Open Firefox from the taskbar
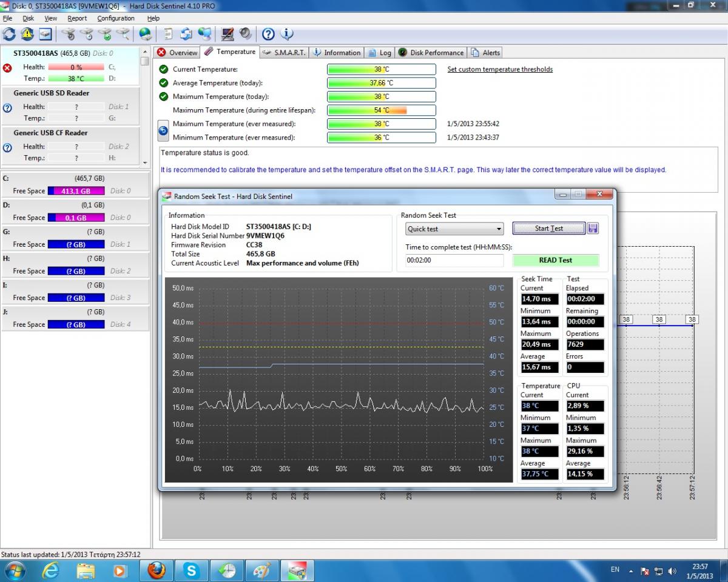 157,570
